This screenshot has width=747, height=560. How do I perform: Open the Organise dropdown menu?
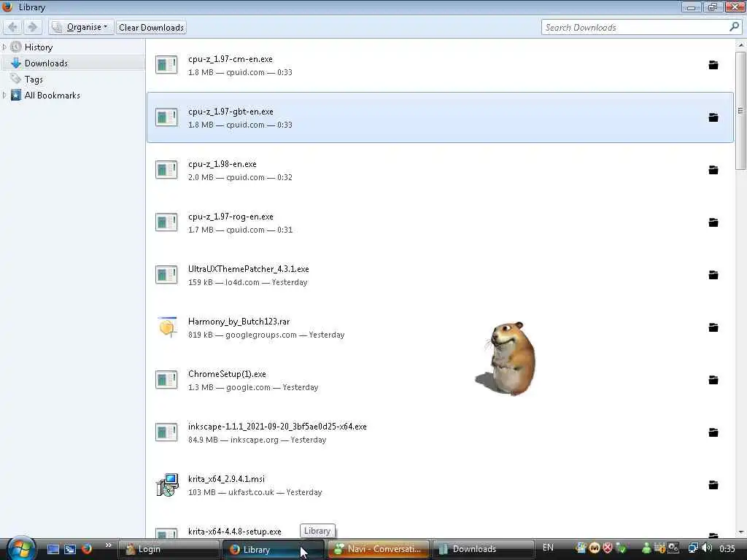tap(81, 27)
